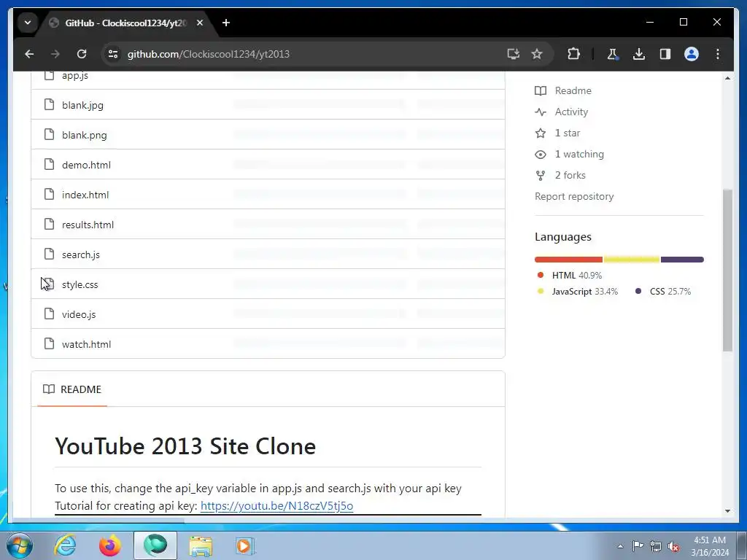
Task: Open the index.html file
Action: pos(85,195)
